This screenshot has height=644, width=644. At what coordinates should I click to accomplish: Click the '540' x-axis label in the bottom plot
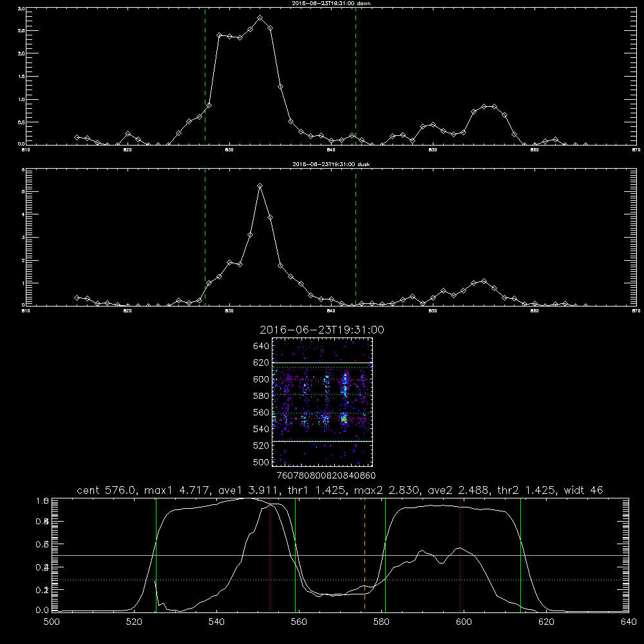216,622
